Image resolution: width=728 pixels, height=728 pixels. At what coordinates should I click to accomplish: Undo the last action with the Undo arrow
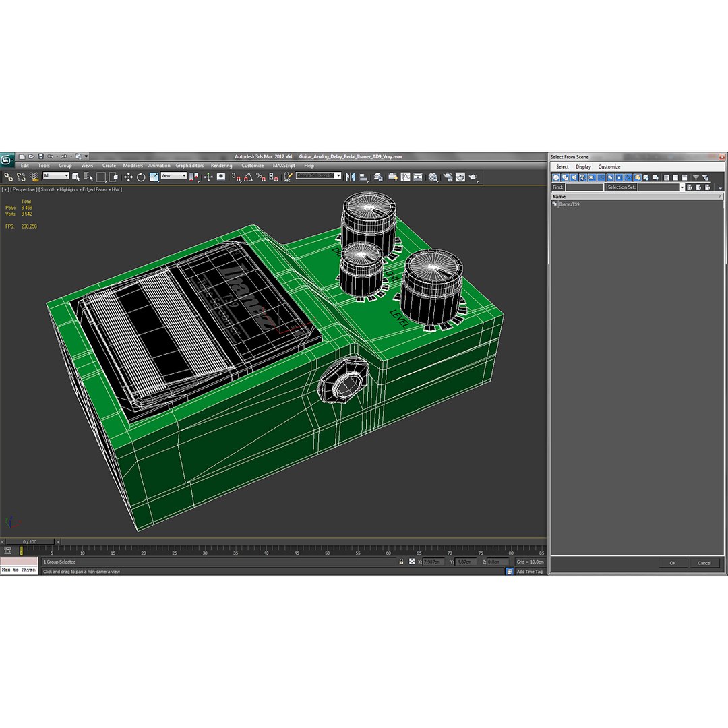pyautogui.click(x=50, y=156)
